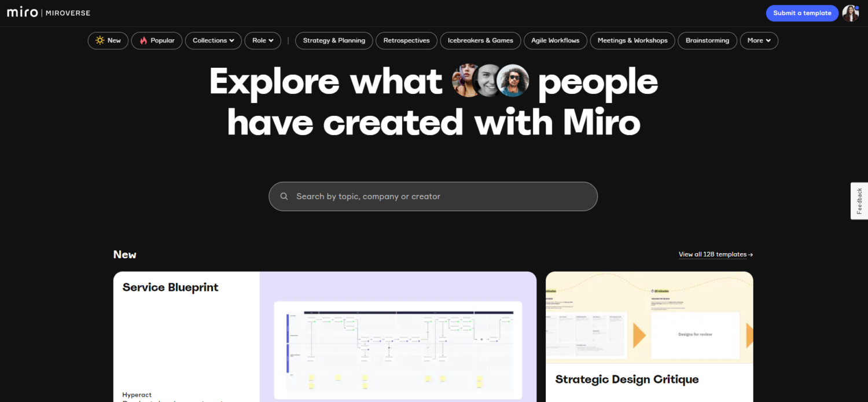Viewport: 868px width, 402px height.
Task: Click the Hyperact creator name
Action: [137, 394]
